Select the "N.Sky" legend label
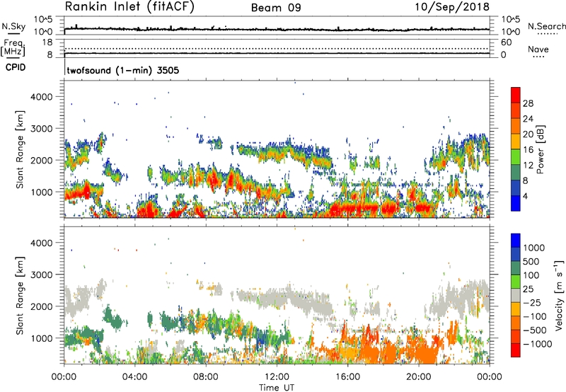 tap(13, 26)
